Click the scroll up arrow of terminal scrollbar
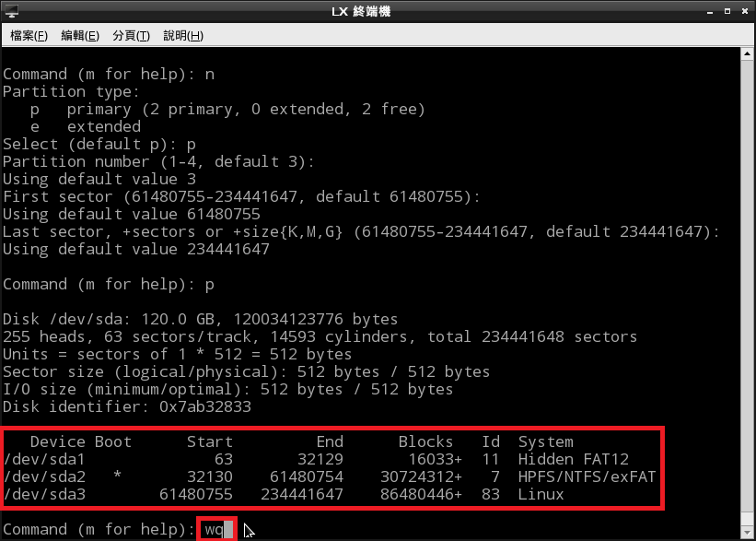Image resolution: width=756 pixels, height=541 pixels. pyautogui.click(x=748, y=55)
